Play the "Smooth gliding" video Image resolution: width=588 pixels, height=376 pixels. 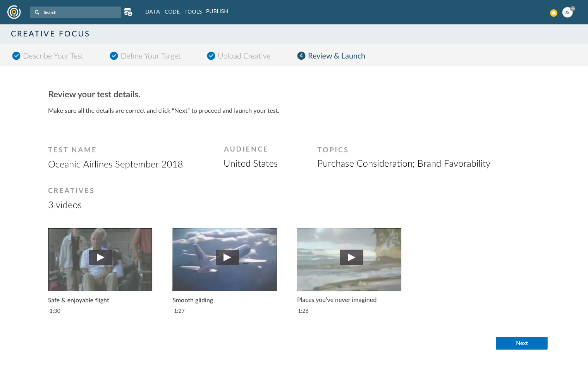click(227, 257)
